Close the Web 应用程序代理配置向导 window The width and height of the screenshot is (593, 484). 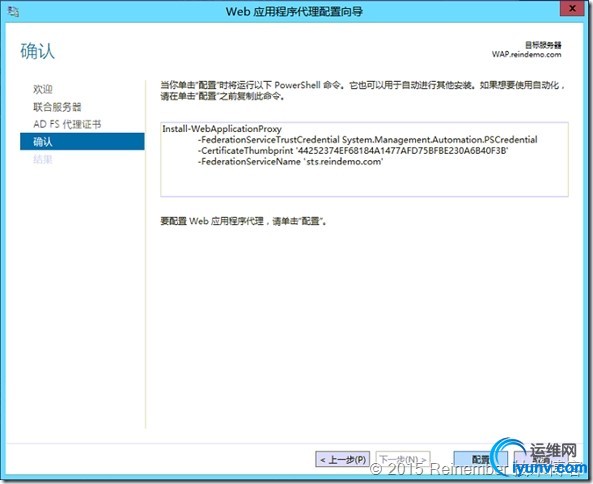pos(572,9)
